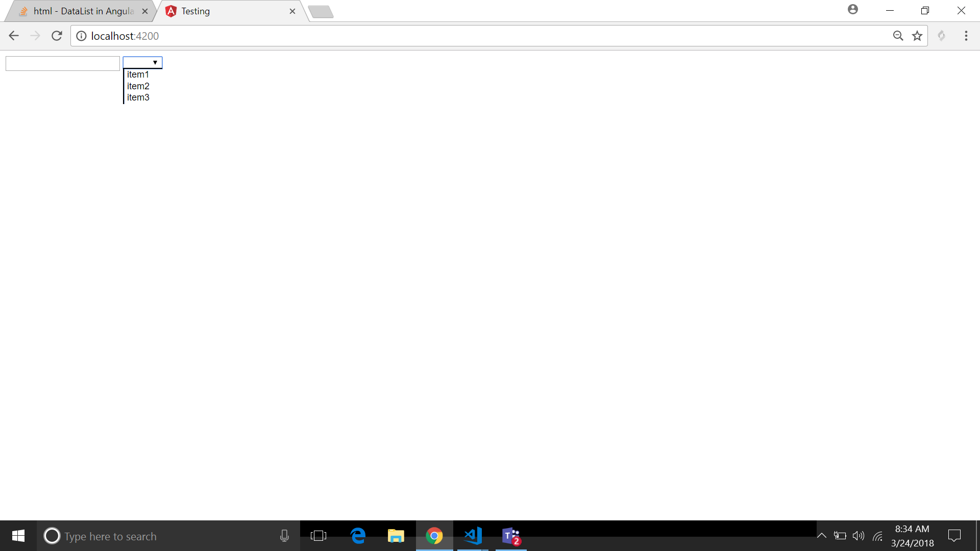
Task: Reload the localhost page
Action: point(57,36)
